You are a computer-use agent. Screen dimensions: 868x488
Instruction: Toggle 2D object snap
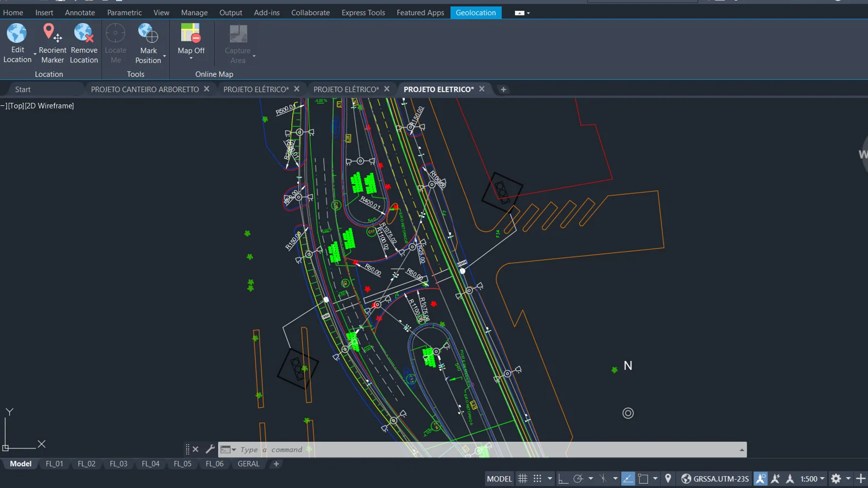[643, 478]
